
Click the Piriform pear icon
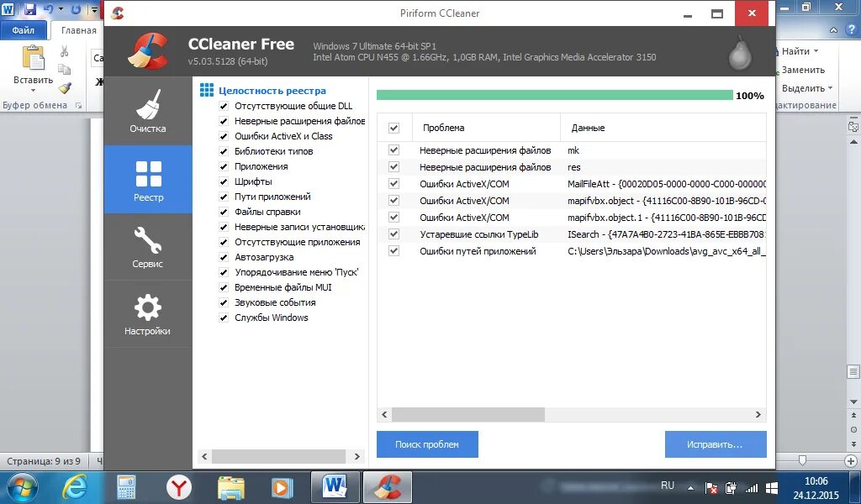[740, 53]
